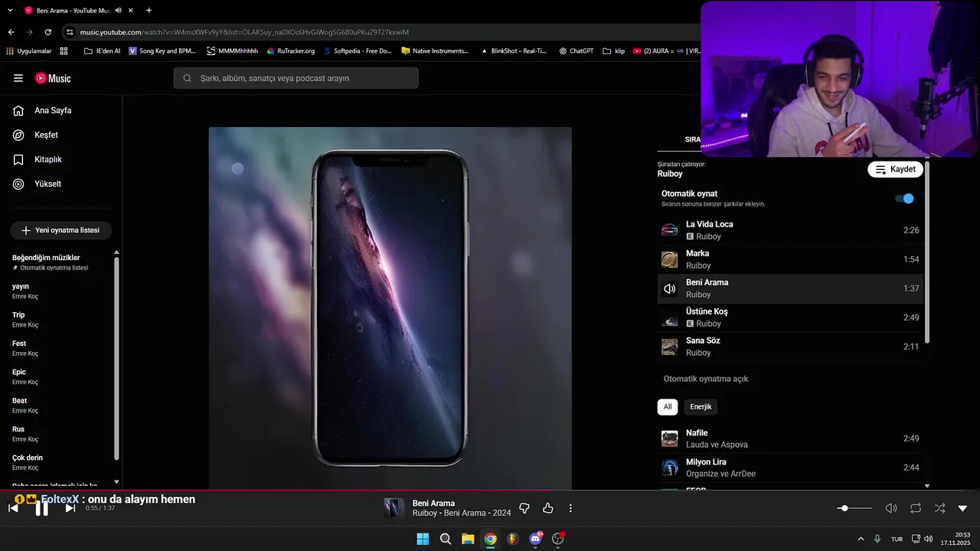
Task: Click the album artwork in the player
Action: (390, 308)
